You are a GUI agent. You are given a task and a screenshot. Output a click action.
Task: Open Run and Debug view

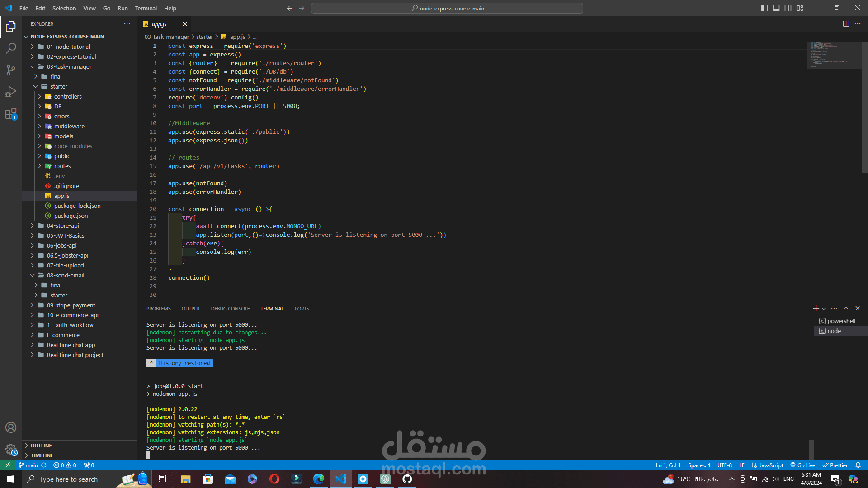coord(11,92)
